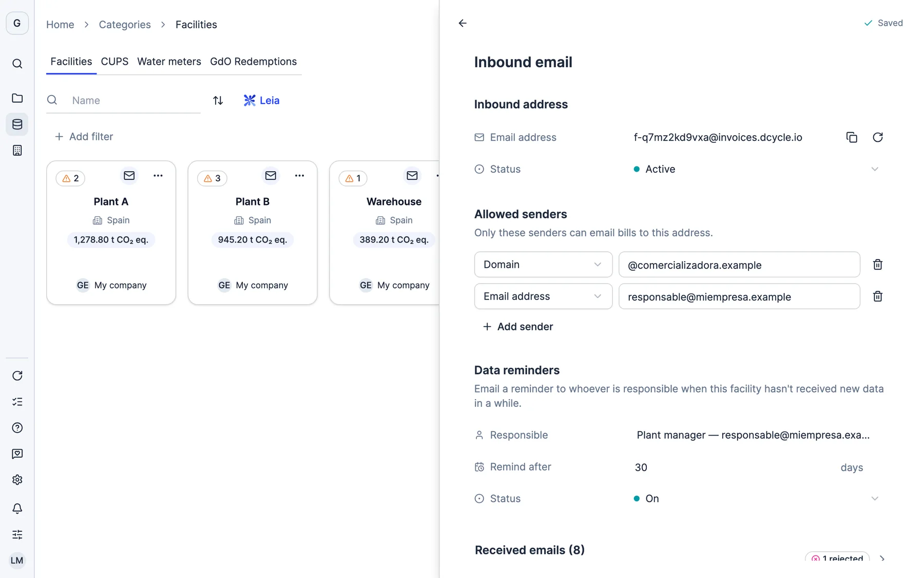Open the folder icon in sidebar
The height and width of the screenshot is (578, 924).
17,98
